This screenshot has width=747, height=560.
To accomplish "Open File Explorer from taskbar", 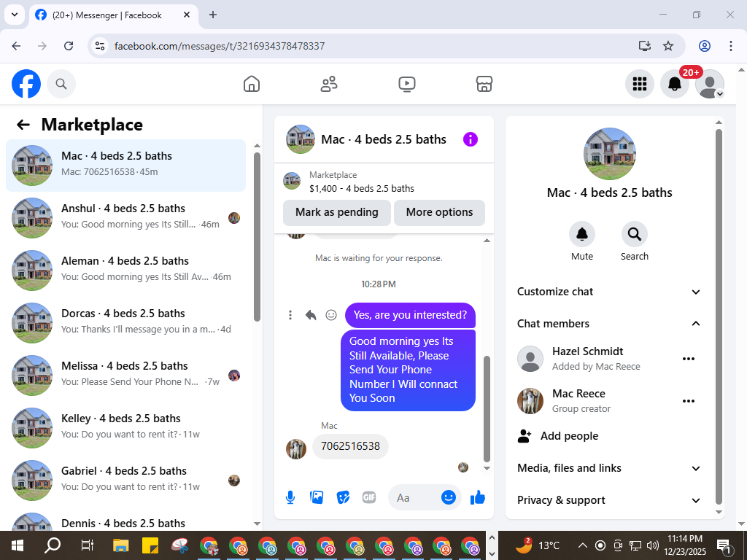I will point(121,545).
